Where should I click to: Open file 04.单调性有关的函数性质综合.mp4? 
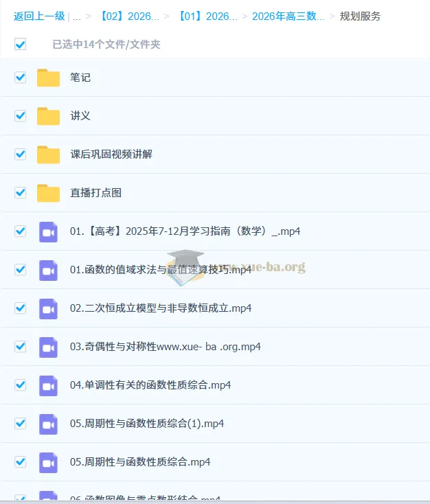pos(150,385)
